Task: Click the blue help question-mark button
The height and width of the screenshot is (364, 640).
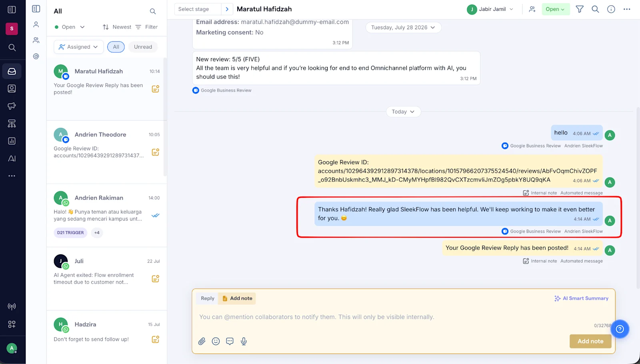Action: [x=620, y=329]
